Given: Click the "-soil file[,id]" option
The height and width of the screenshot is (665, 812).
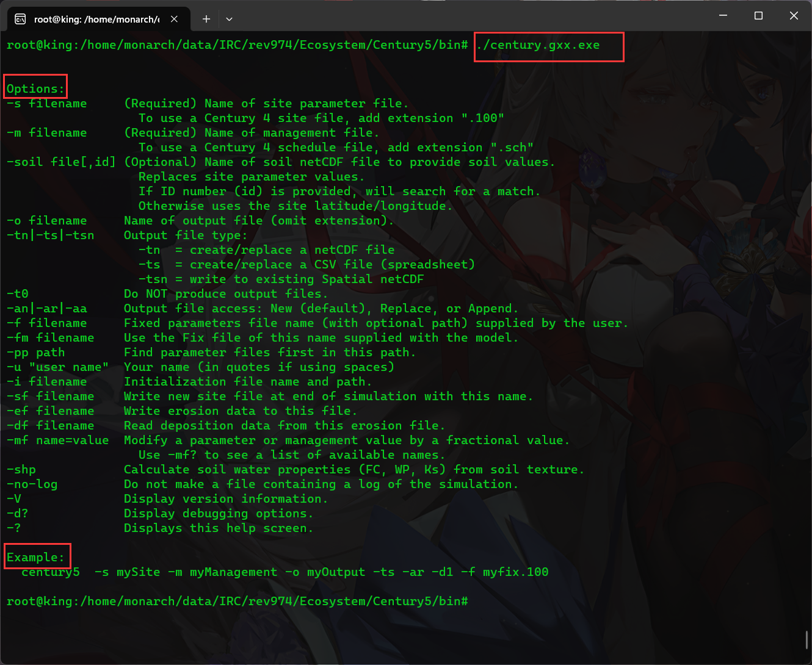Looking at the screenshot, I should click(x=61, y=162).
